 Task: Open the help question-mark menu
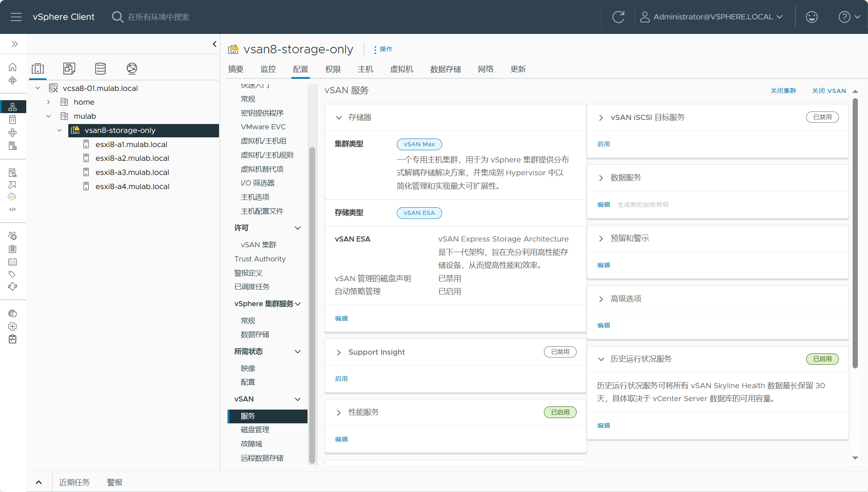849,17
